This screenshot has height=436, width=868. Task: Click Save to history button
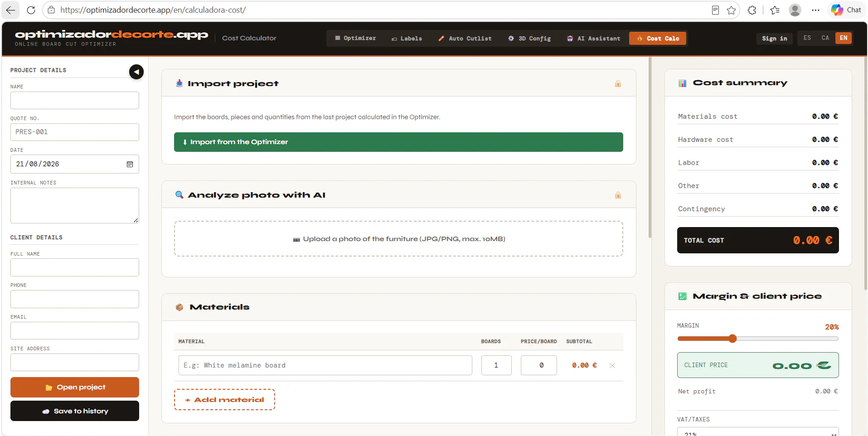tap(75, 411)
